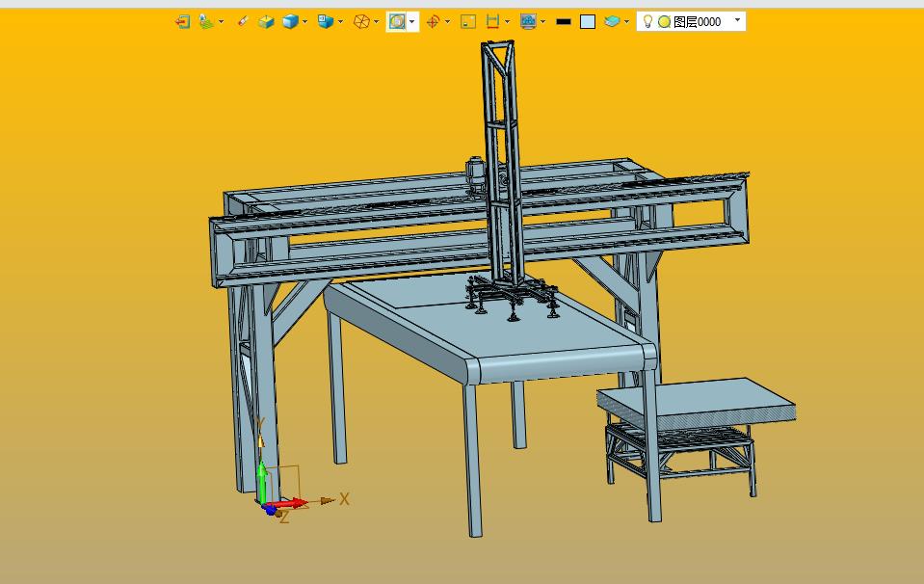Screen dimensions: 924x584
Task: Expand the monitor display dropdown arrow
Action: click(x=542, y=22)
